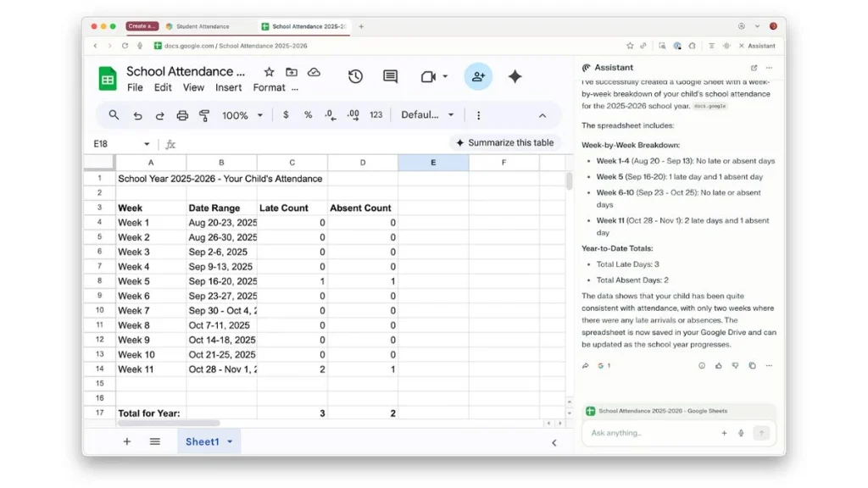Image resolution: width=868 pixels, height=488 pixels.
Task: Switch to the Student Attendance browser tab
Action: (208, 26)
